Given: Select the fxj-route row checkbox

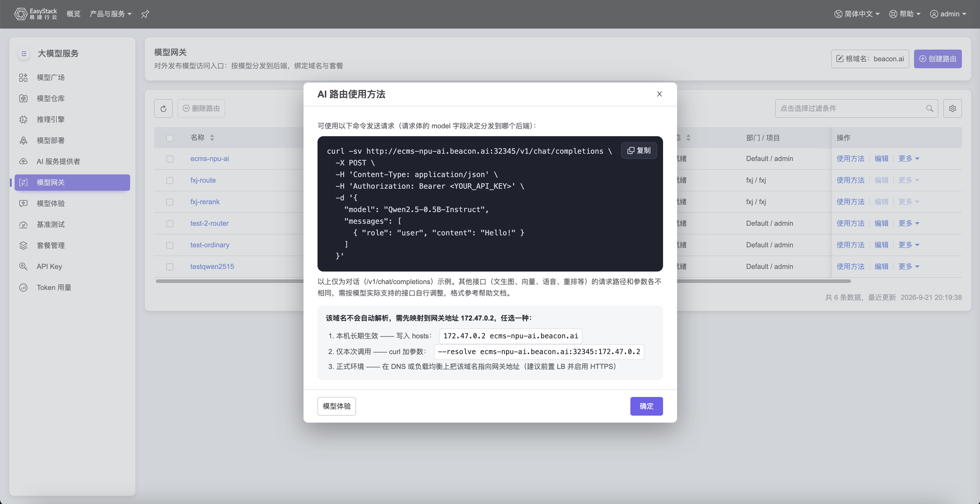Looking at the screenshot, I should (170, 181).
